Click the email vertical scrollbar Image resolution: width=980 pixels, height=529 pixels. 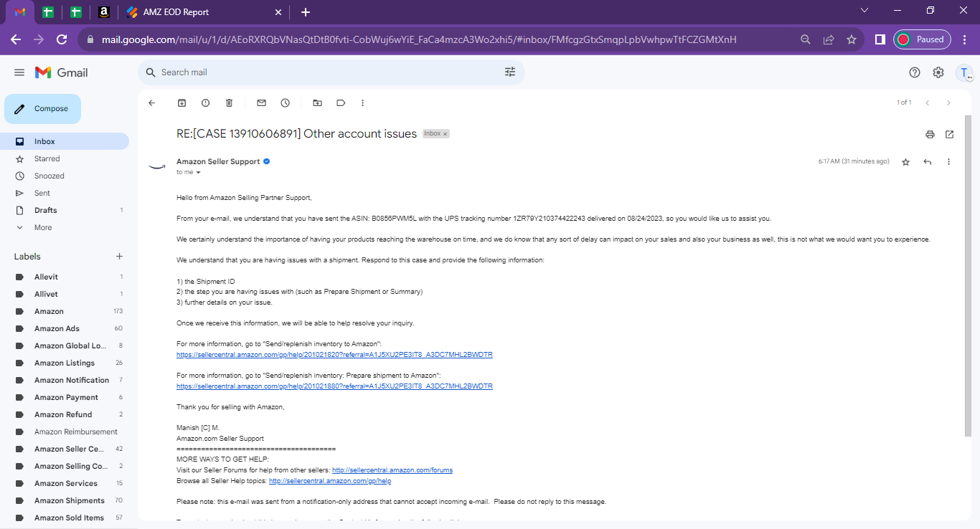pos(968,275)
